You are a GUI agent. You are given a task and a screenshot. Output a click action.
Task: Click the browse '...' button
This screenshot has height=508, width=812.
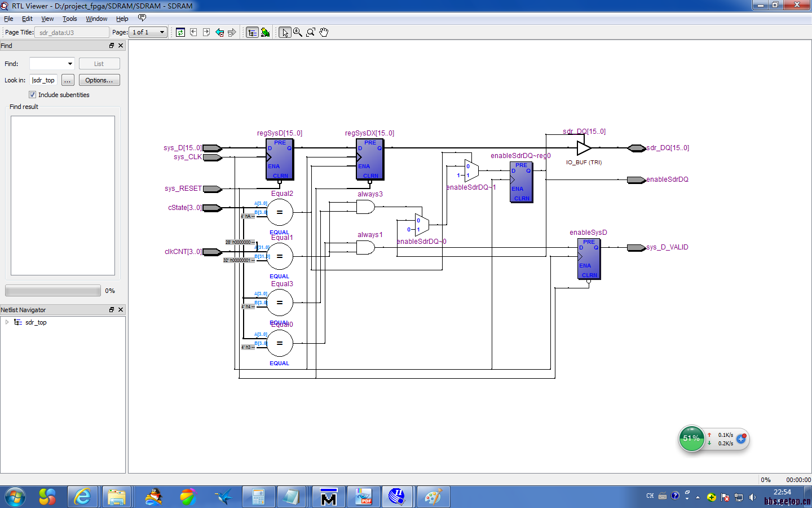(68, 80)
